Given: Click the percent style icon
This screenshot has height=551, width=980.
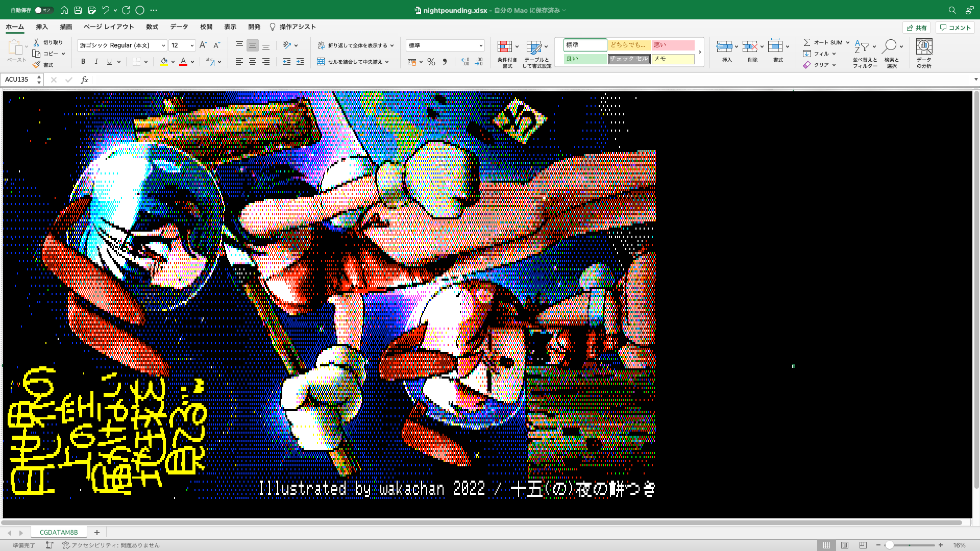Looking at the screenshot, I should point(431,62).
